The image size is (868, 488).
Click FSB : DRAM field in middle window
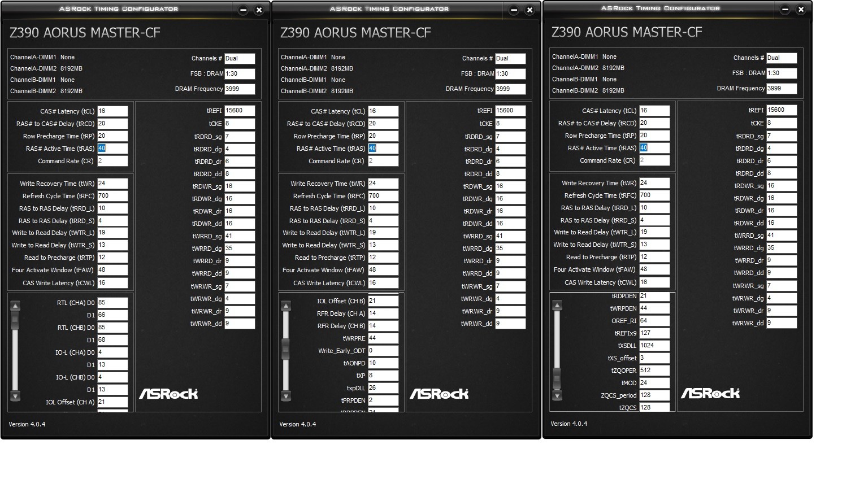(510, 74)
